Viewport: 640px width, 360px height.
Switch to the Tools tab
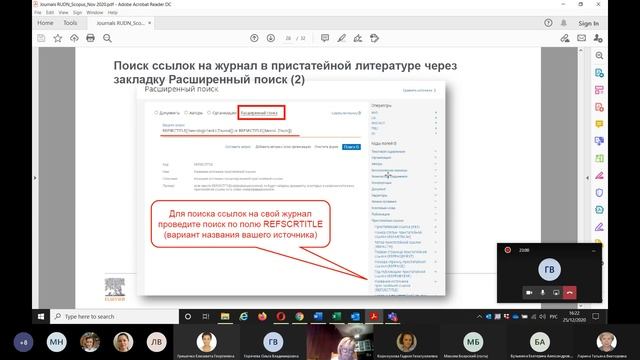pyautogui.click(x=70, y=23)
